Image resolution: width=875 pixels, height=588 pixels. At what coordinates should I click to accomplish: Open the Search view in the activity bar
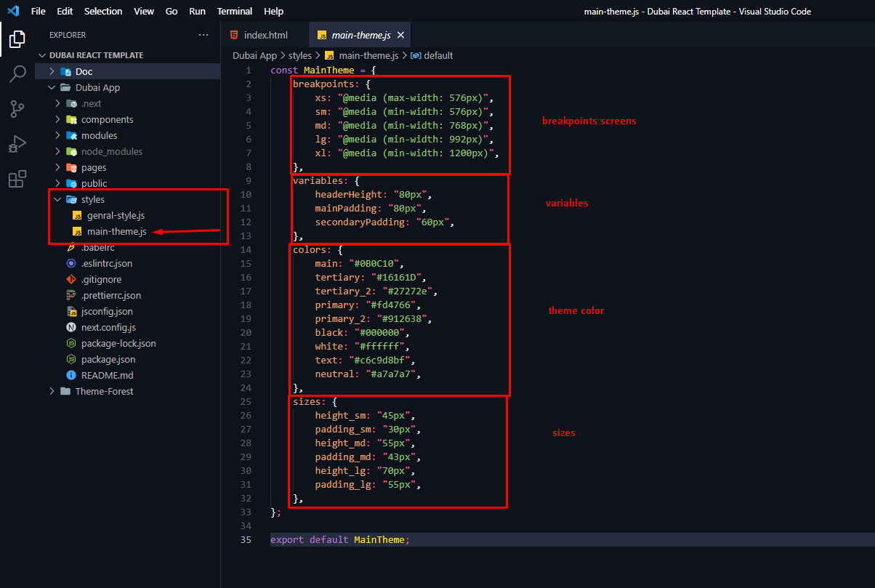17,73
